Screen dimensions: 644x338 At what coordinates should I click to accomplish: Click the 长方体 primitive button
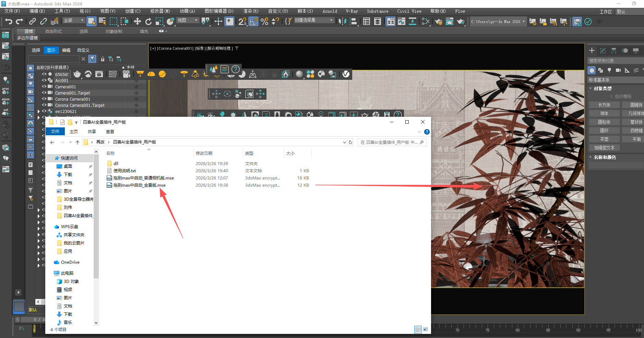pyautogui.click(x=604, y=105)
